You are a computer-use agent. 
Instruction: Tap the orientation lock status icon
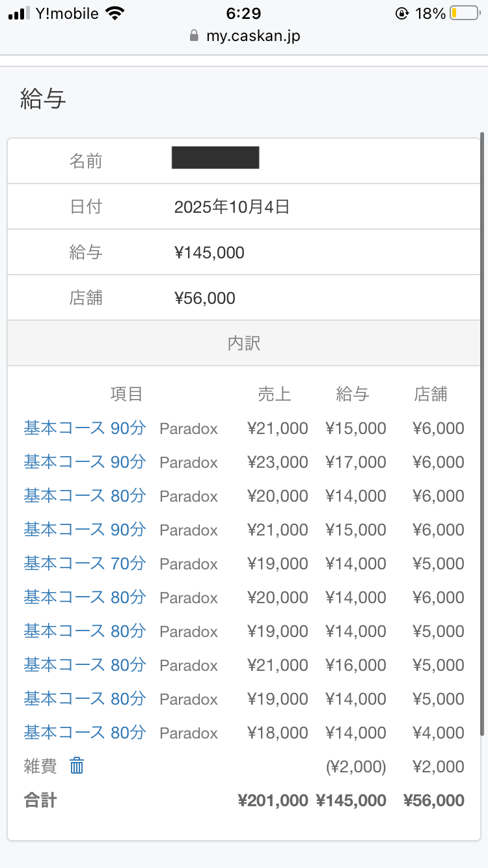click(x=402, y=14)
